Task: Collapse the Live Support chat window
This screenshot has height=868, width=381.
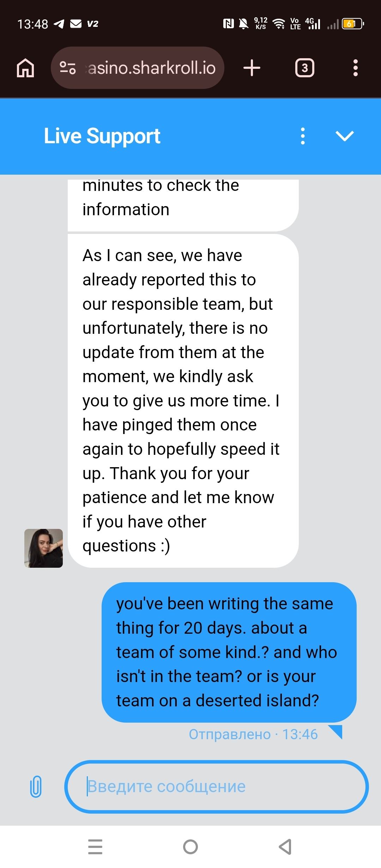Action: 344,136
